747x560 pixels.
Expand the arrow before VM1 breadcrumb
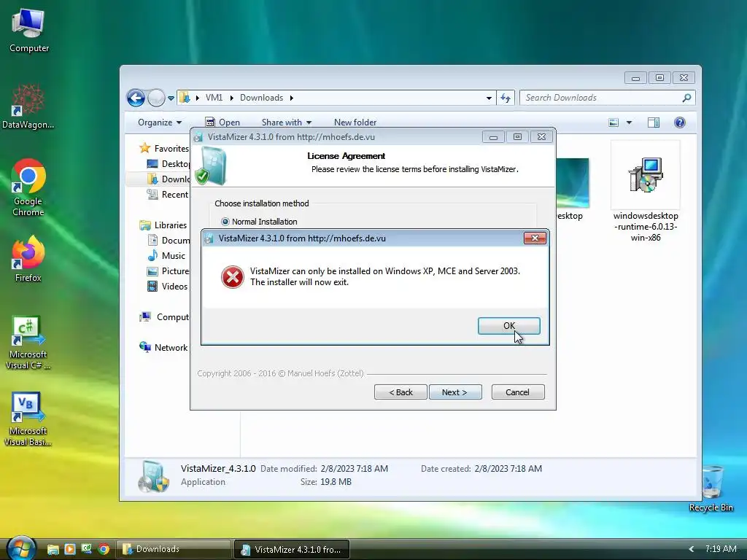pos(197,98)
